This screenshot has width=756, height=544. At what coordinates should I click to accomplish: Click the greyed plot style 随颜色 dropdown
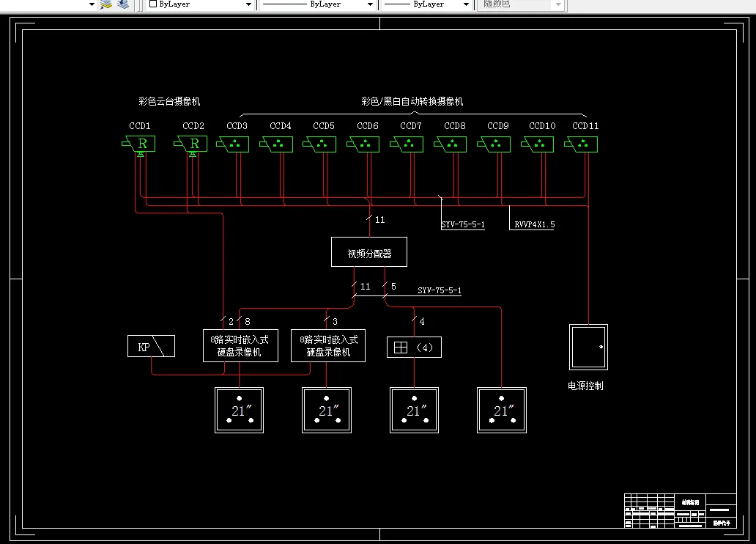pos(521,4)
